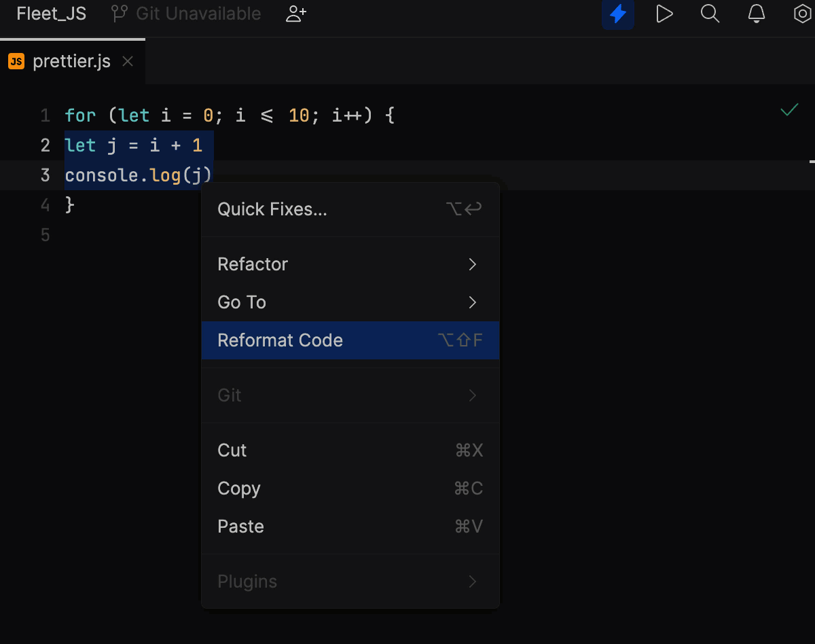The height and width of the screenshot is (644, 815).
Task: Toggle Smart Mode with the lightning icon
Action: point(617,14)
